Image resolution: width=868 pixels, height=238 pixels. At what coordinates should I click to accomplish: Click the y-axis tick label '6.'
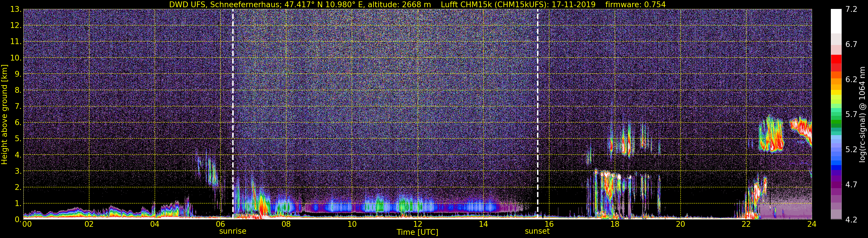18,122
